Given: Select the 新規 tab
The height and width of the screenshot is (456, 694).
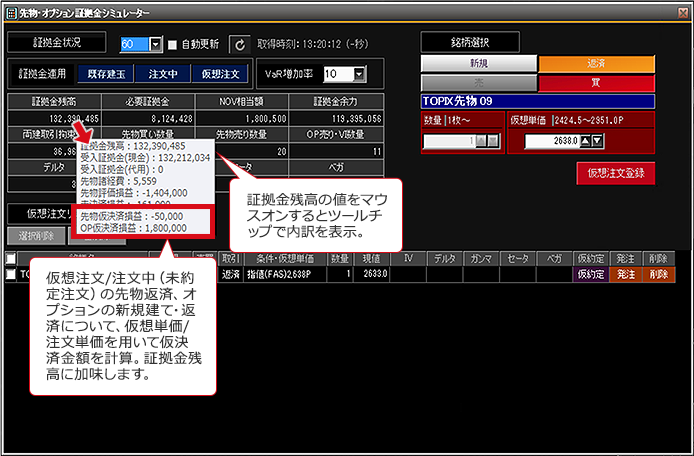Looking at the screenshot, I should click(x=478, y=64).
